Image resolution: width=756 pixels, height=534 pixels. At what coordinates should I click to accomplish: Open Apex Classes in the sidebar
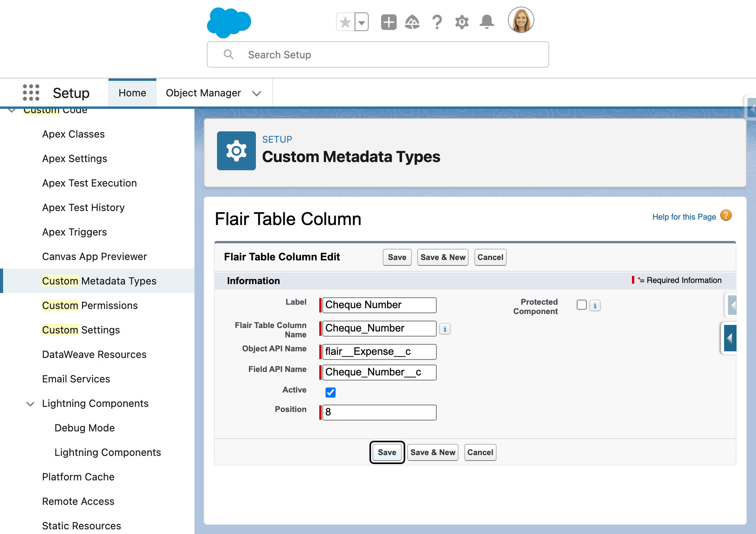(73, 134)
